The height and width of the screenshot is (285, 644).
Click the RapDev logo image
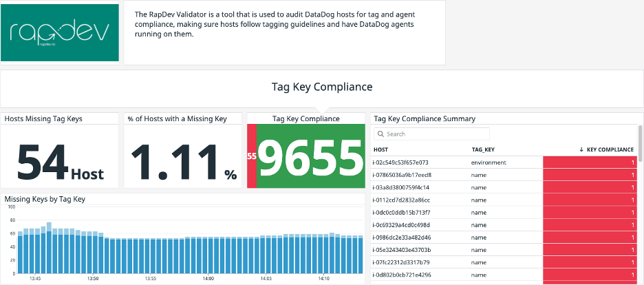60,32
